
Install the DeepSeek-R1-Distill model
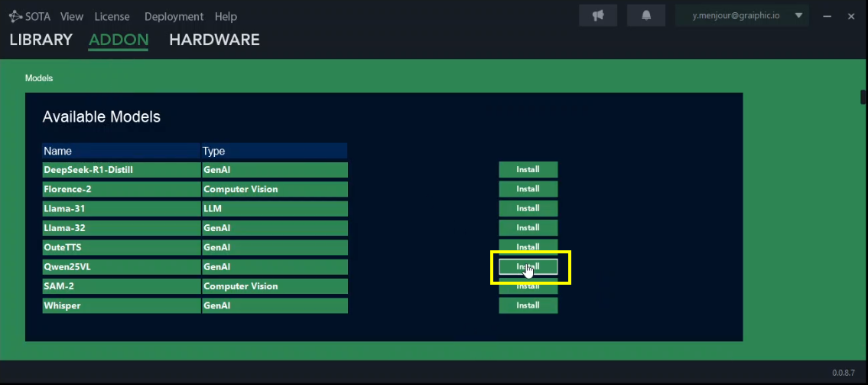coord(528,169)
